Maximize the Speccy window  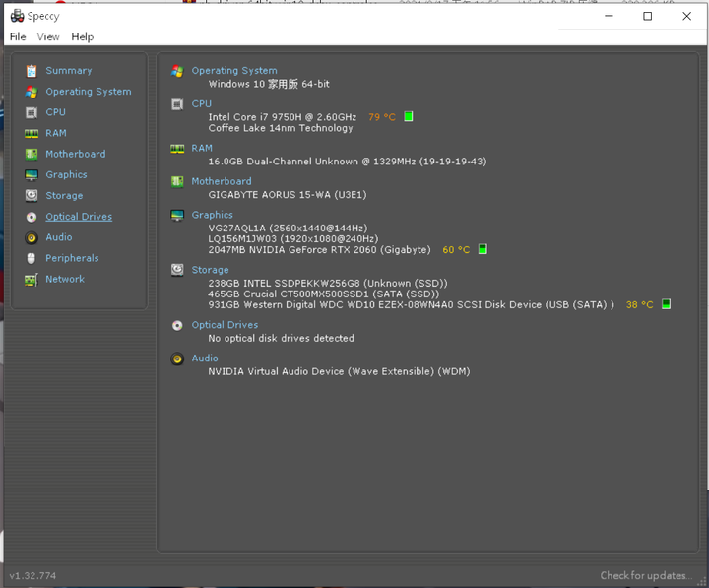tap(648, 17)
